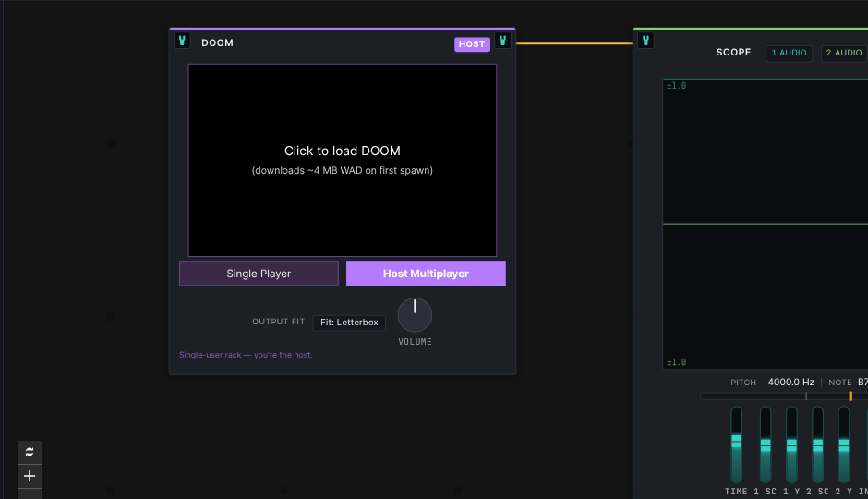Click the jack icon on the SCOPE module

coord(645,41)
